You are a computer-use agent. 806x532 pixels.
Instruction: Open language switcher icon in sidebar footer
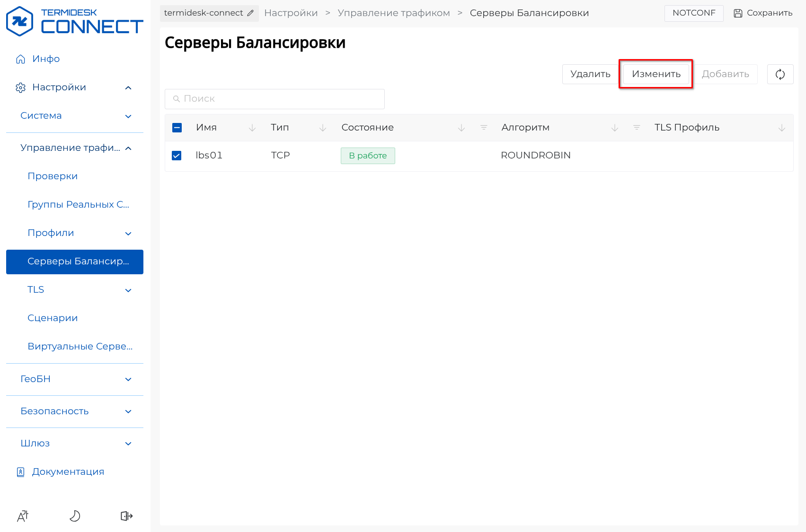point(23,516)
